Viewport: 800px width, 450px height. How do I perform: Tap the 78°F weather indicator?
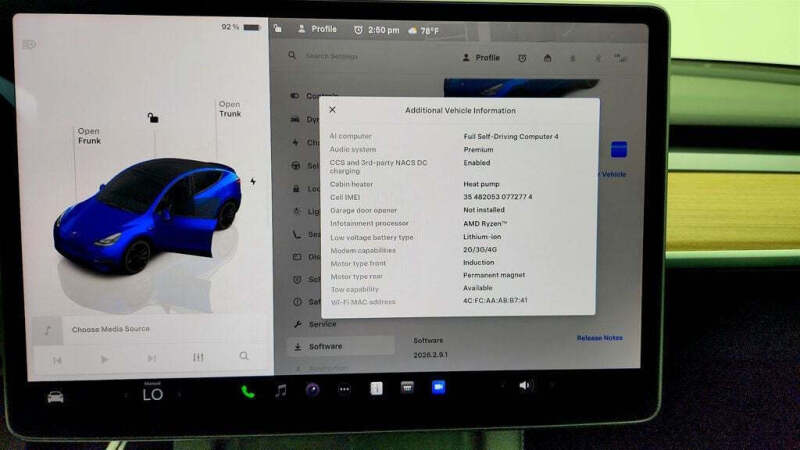pyautogui.click(x=423, y=31)
